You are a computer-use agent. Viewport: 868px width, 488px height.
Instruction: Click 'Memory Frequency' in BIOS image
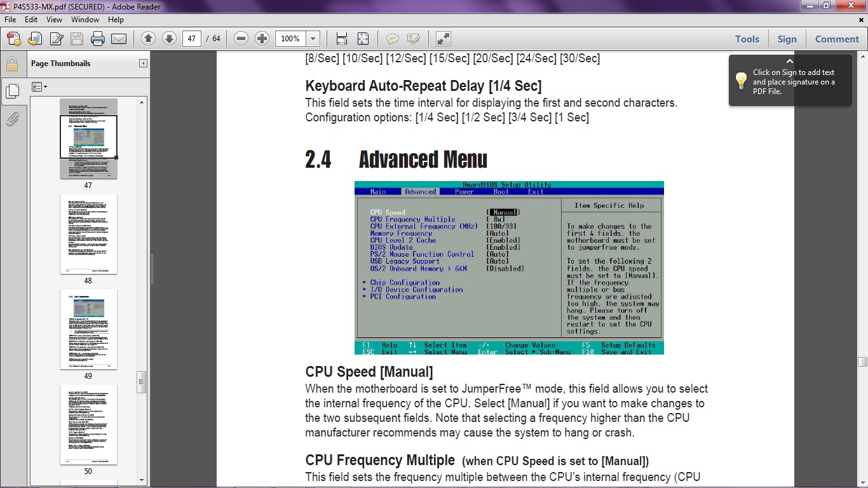coord(401,233)
